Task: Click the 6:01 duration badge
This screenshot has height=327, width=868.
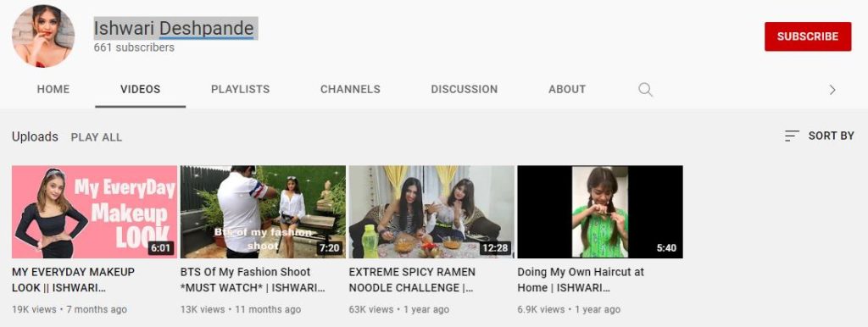Action: (160, 248)
